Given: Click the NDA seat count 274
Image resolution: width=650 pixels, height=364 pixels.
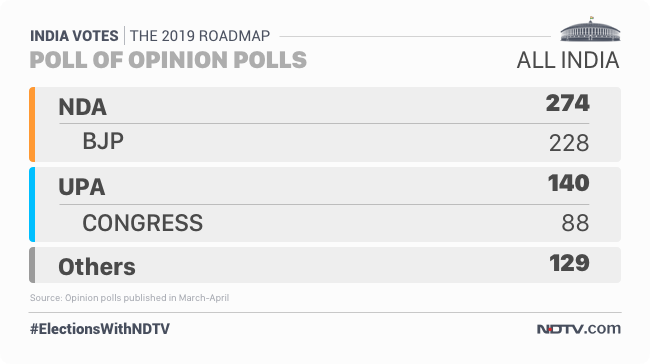Looking at the screenshot, I should [x=568, y=103].
